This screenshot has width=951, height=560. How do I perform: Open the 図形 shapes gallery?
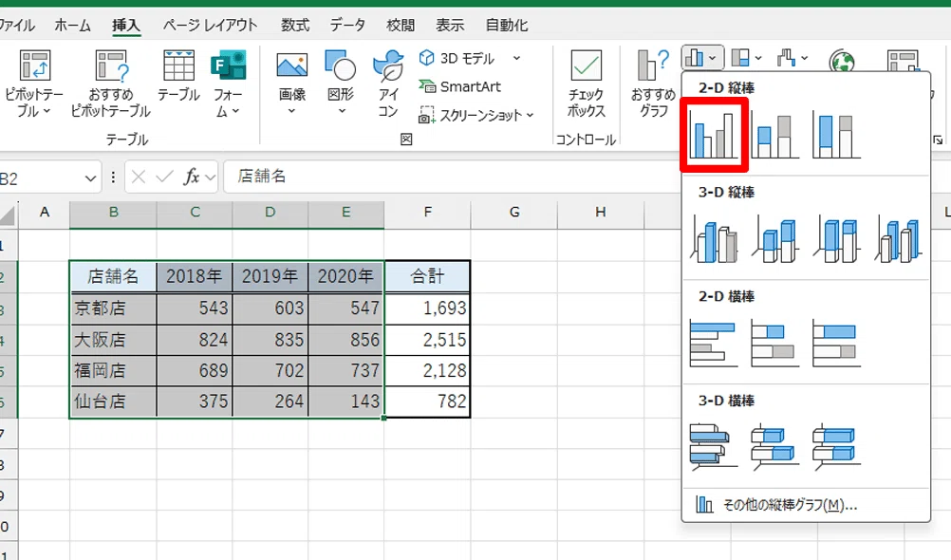tap(340, 84)
